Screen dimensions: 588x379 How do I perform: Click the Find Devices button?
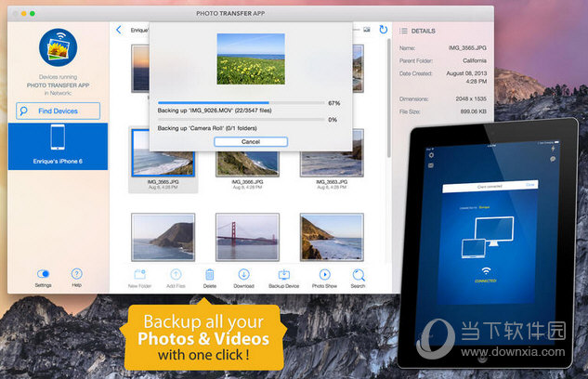click(x=59, y=111)
